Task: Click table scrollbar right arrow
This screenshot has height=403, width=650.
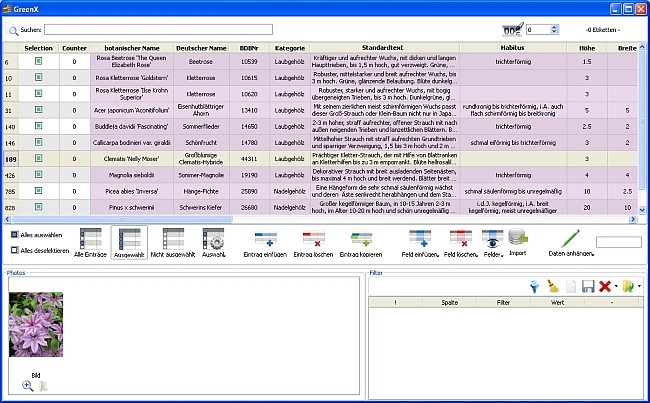Action: tap(633, 219)
